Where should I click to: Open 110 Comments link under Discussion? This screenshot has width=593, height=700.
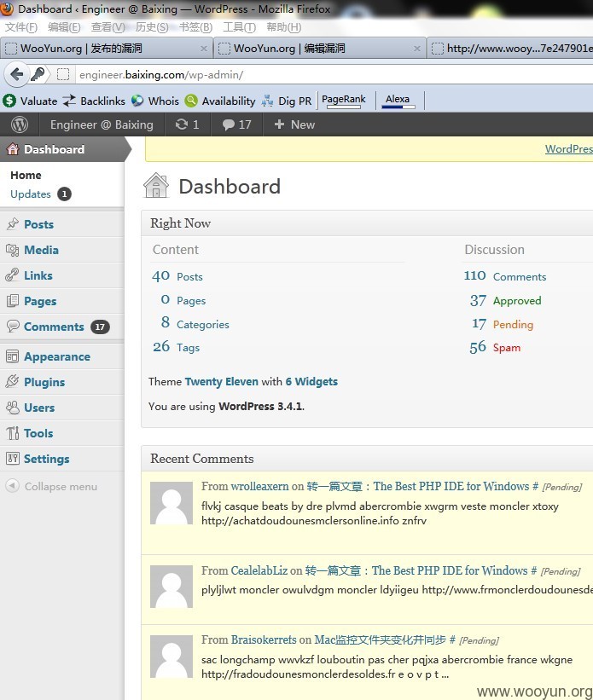[505, 276]
